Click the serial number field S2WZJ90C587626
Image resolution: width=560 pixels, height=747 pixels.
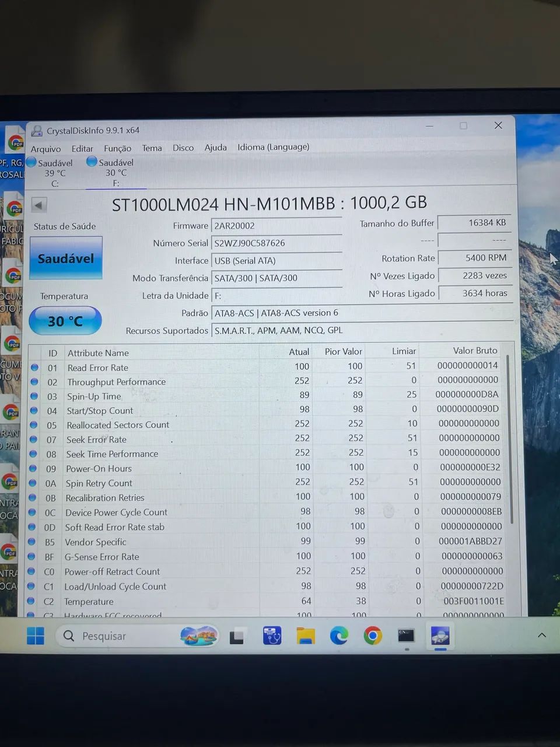[x=276, y=243]
